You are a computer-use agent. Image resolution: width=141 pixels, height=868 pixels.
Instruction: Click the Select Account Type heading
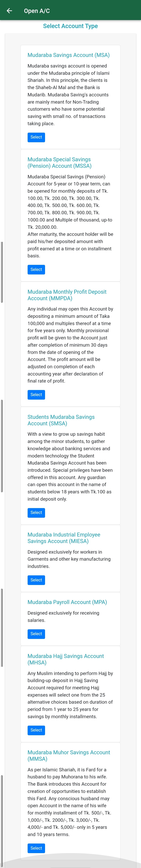tap(70, 26)
